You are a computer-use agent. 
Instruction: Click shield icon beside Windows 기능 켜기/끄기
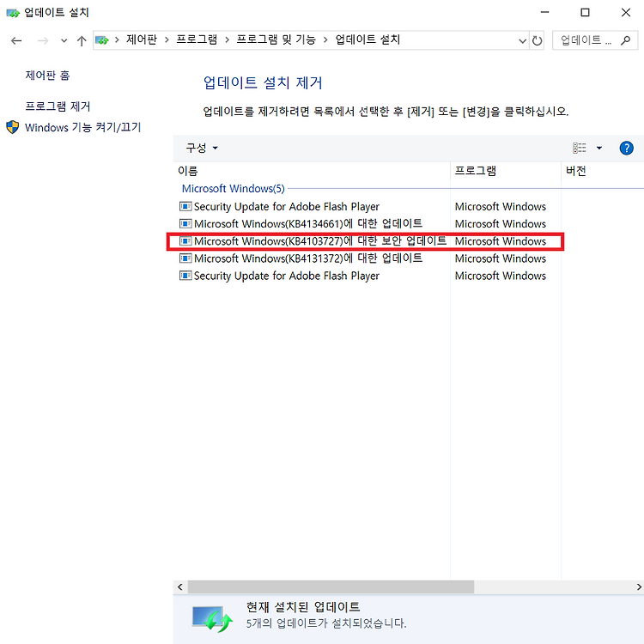tap(12, 127)
